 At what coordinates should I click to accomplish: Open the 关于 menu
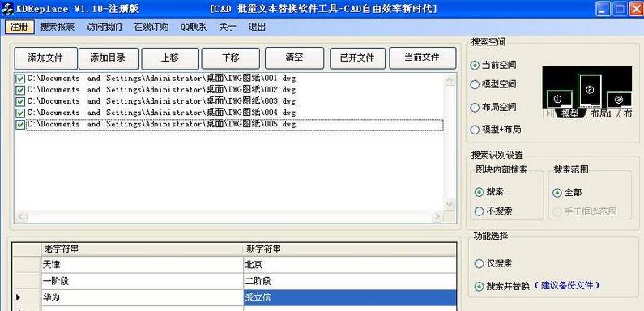228,28
